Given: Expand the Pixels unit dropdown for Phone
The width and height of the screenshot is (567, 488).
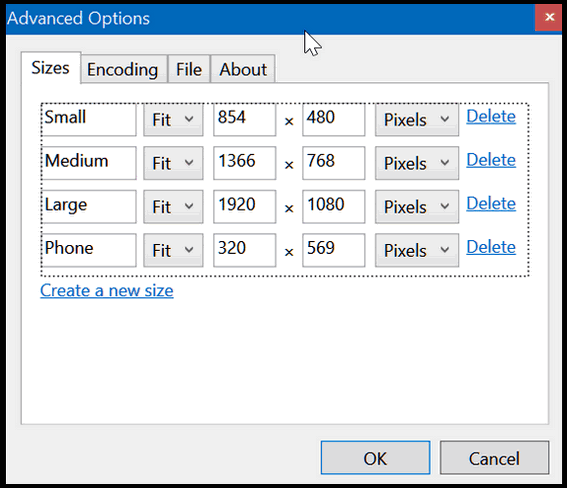Looking at the screenshot, I should 417,250.
